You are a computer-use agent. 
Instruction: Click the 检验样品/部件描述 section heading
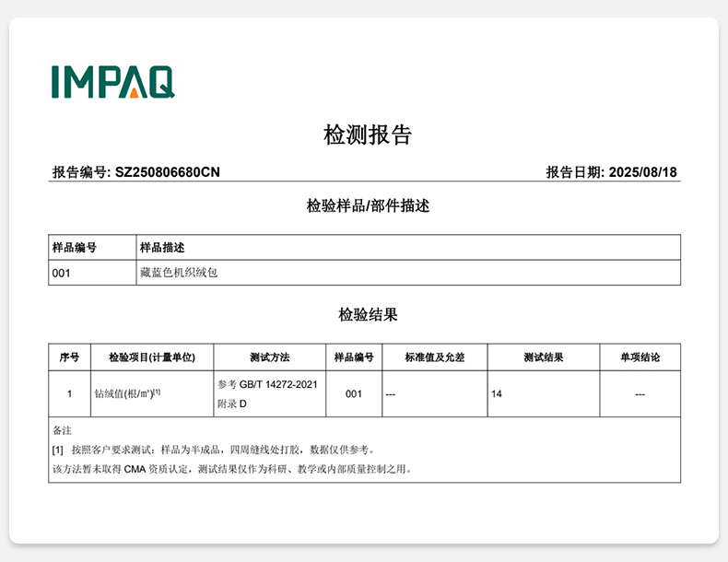coord(368,205)
